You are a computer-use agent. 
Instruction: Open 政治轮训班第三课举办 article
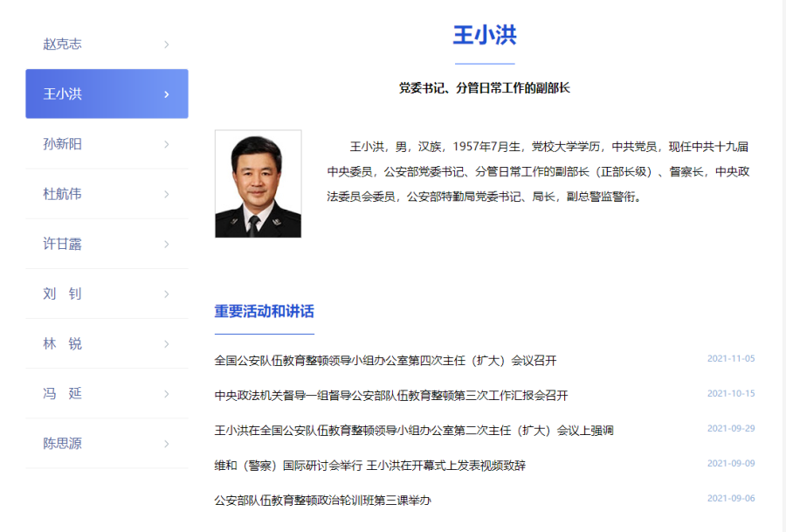322,501
